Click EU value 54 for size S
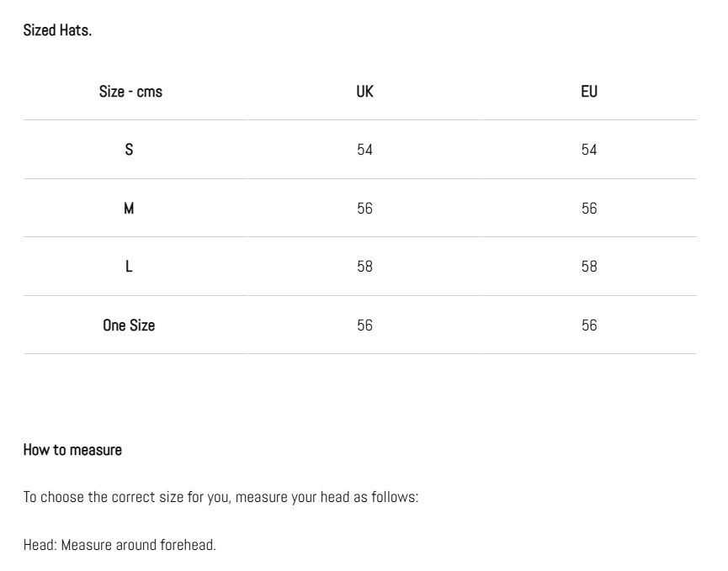 [589, 150]
